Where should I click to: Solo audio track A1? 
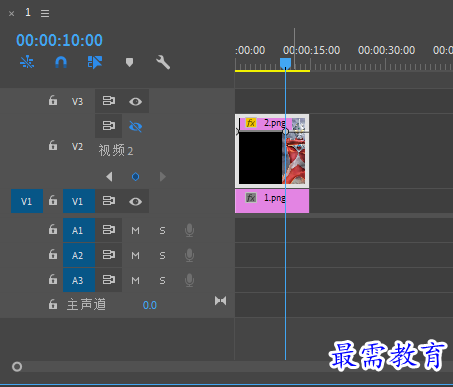(162, 230)
